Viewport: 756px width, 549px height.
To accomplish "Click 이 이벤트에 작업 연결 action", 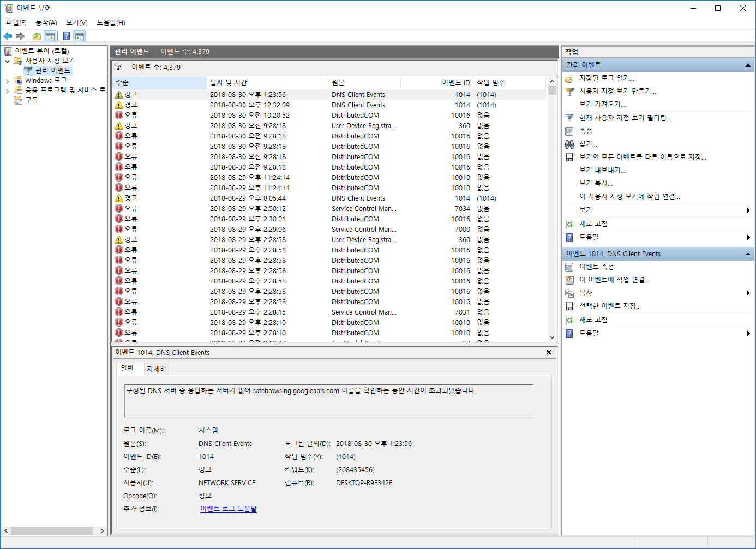I will point(614,280).
